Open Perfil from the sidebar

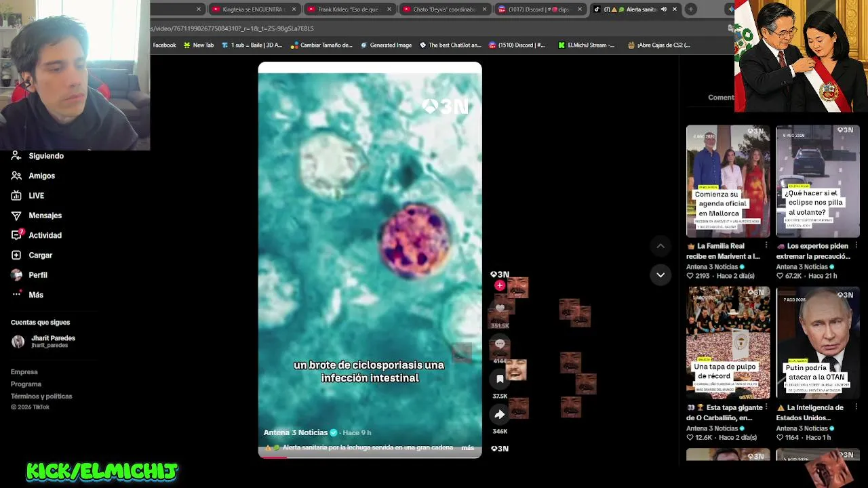click(x=37, y=275)
